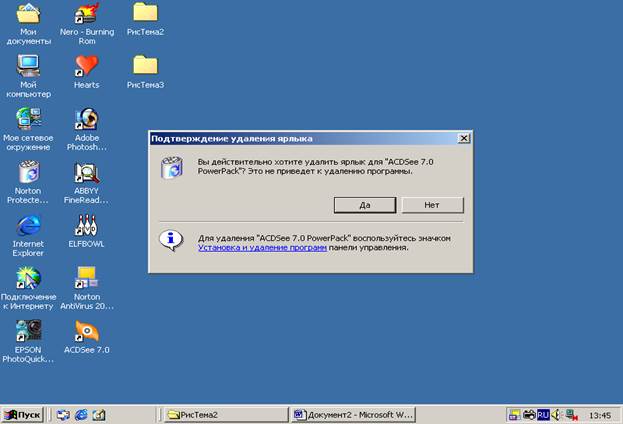
Task: Select the Adobe Photoshop shortcut
Action: [x=87, y=130]
